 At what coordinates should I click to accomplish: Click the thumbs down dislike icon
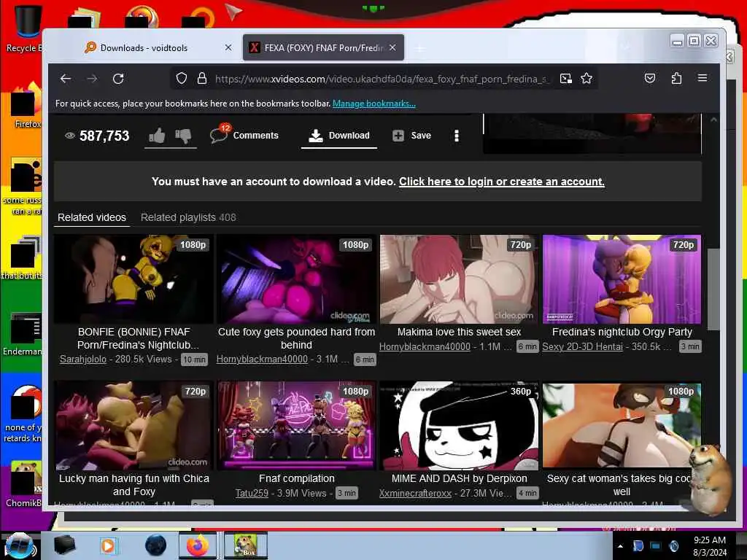[183, 136]
